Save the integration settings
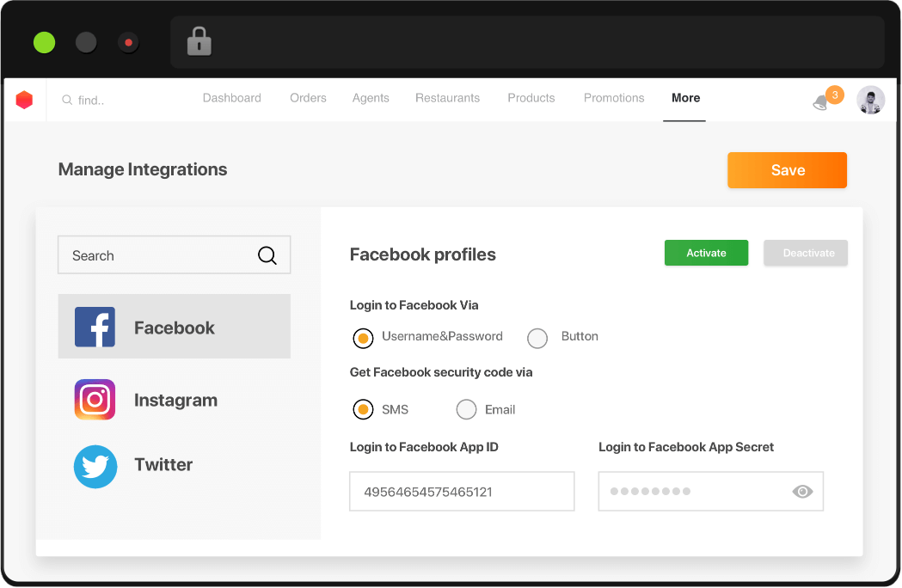Viewport: 902px width, 588px height. tap(787, 170)
